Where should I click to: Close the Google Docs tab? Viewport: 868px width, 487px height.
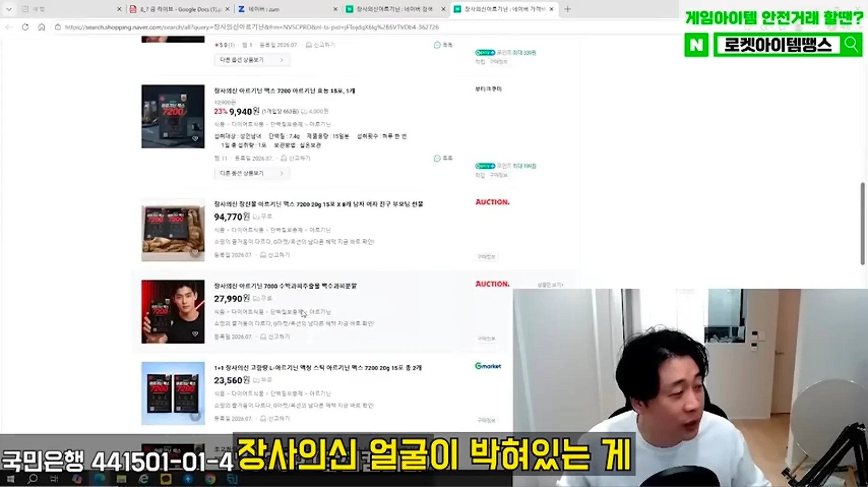click(228, 9)
